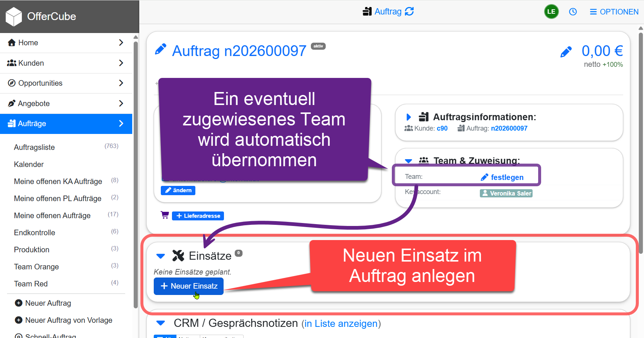
Task: Open in Liste anzeigen link
Action: 341,324
